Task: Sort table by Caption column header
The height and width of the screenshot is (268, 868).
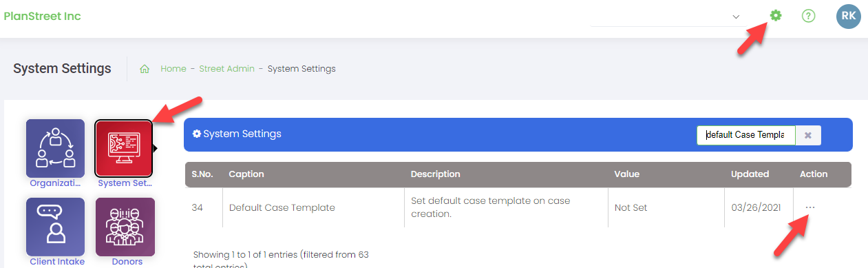Action: [246, 174]
